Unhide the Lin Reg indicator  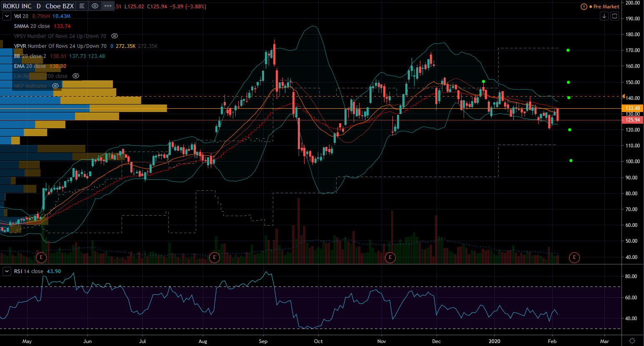point(76,76)
